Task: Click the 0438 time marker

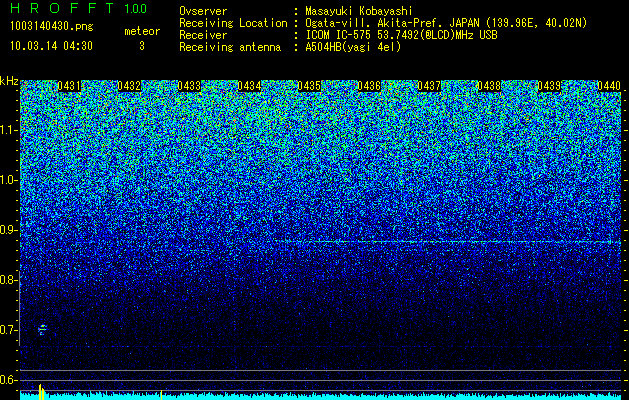Action: coord(489,86)
